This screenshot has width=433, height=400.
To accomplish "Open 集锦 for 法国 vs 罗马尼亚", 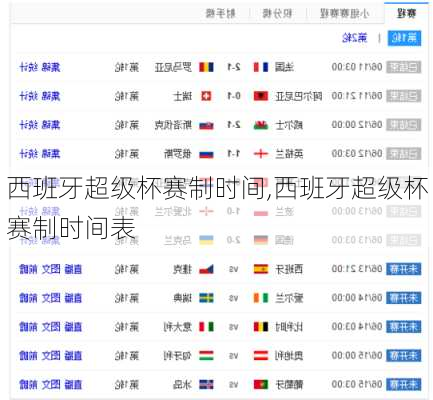I will [51, 67].
